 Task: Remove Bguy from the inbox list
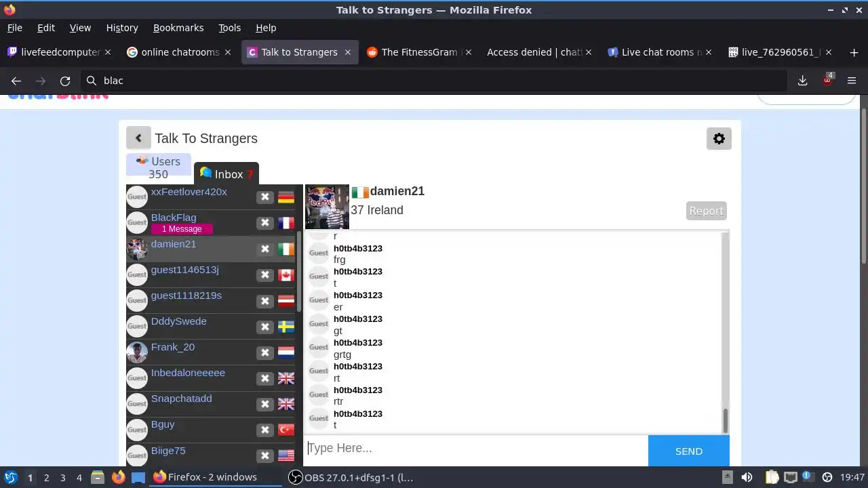point(265,430)
